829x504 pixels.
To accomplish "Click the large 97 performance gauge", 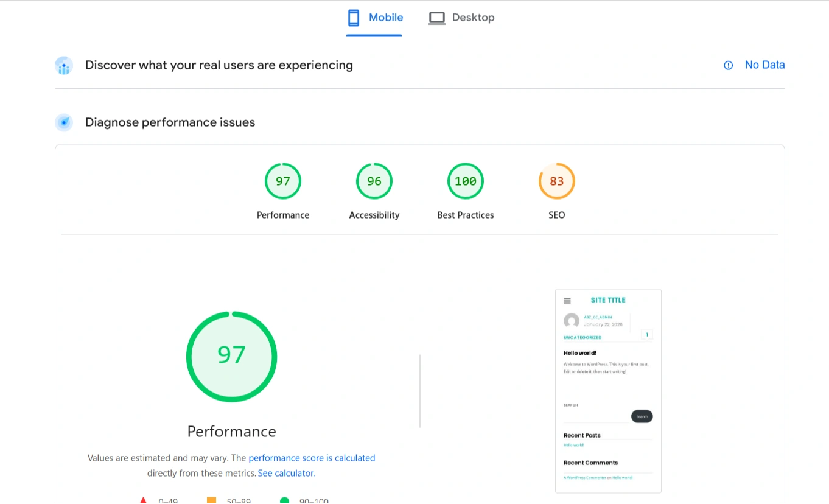I will click(x=232, y=357).
